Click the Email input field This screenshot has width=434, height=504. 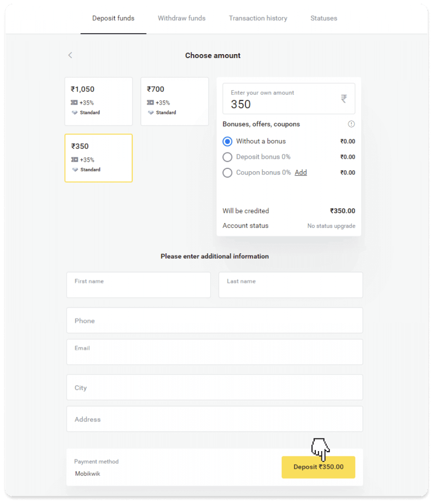(x=215, y=352)
